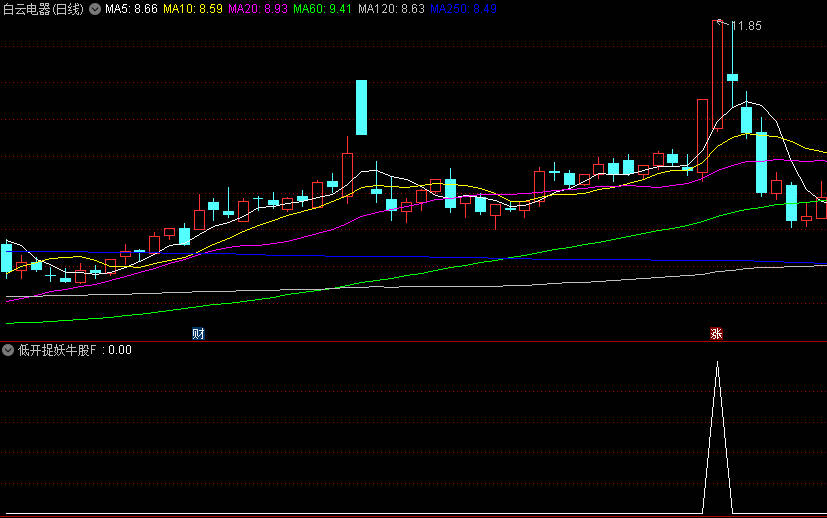Viewport: 827px width, 518px height.
Task: Expand the arrow next to 低开捉妖牛股F indicator
Action: click(8, 350)
